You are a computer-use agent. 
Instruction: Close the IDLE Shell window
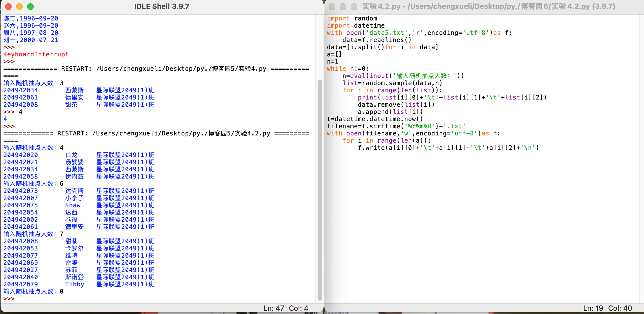(8, 7)
